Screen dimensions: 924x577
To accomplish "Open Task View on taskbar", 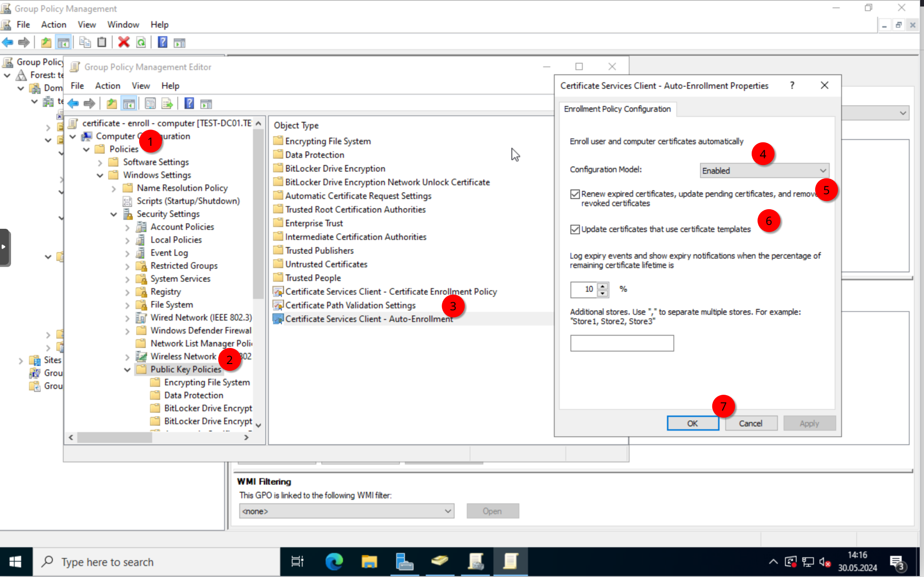I will tap(298, 562).
